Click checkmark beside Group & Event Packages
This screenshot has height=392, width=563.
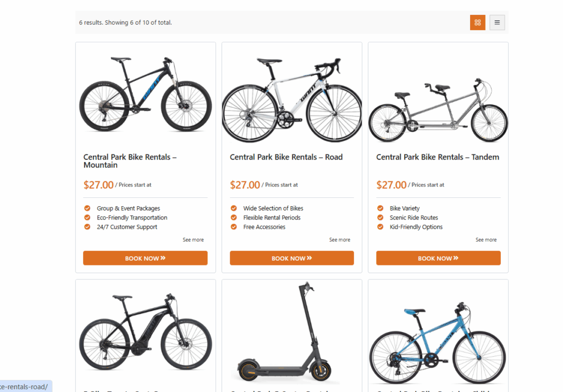click(87, 208)
